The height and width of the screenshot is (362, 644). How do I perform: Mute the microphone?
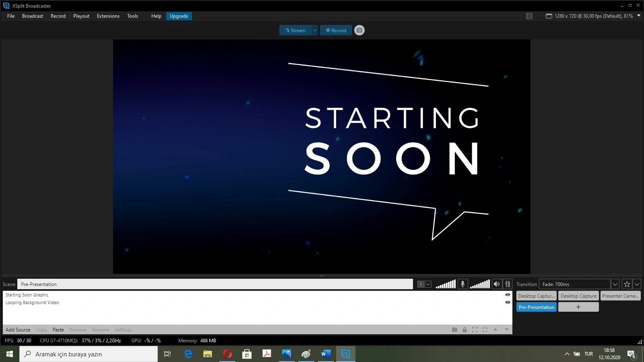click(x=463, y=284)
